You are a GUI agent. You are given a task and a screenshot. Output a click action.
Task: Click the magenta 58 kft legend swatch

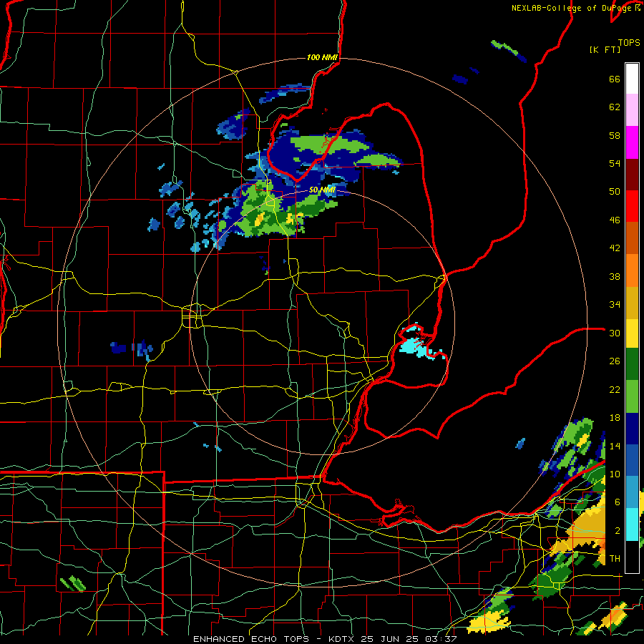click(x=632, y=142)
